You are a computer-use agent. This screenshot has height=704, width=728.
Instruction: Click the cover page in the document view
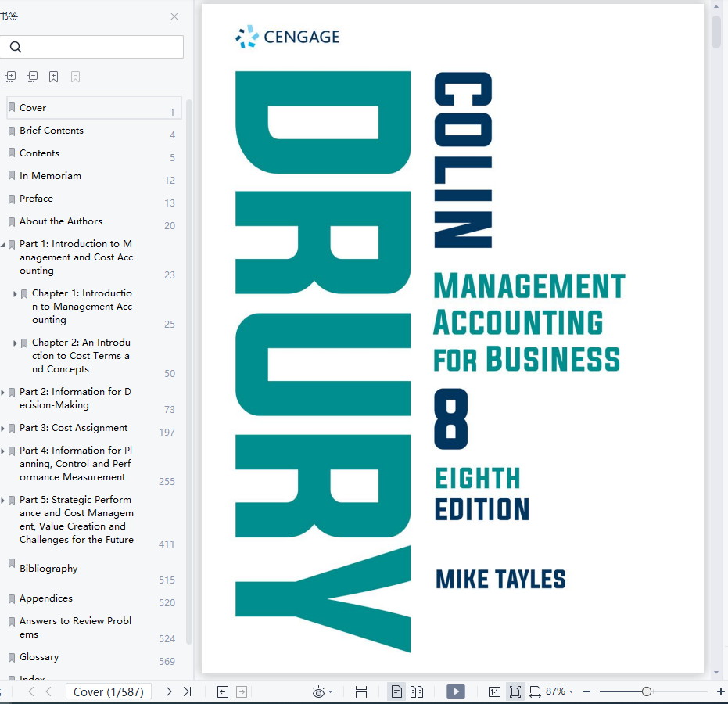pos(453,339)
